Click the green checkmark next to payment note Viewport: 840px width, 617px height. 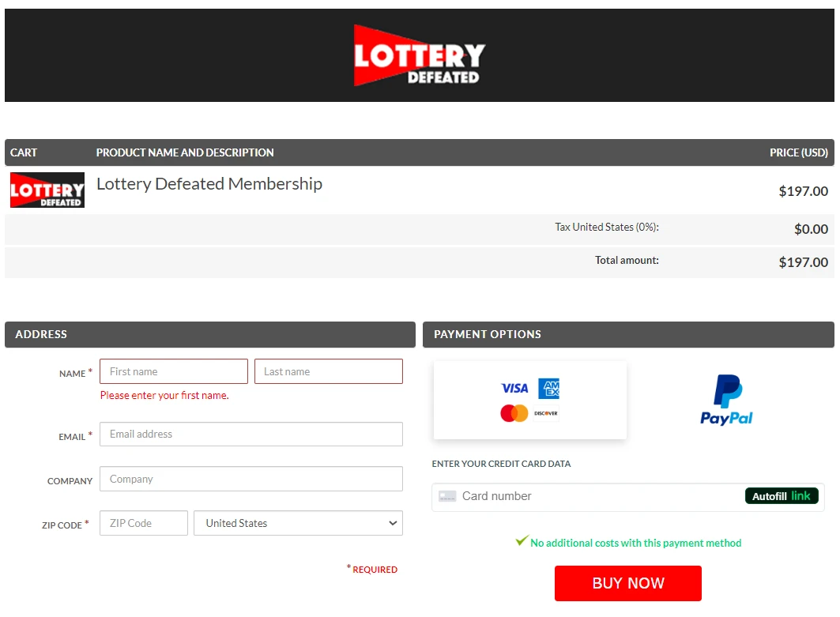(521, 540)
